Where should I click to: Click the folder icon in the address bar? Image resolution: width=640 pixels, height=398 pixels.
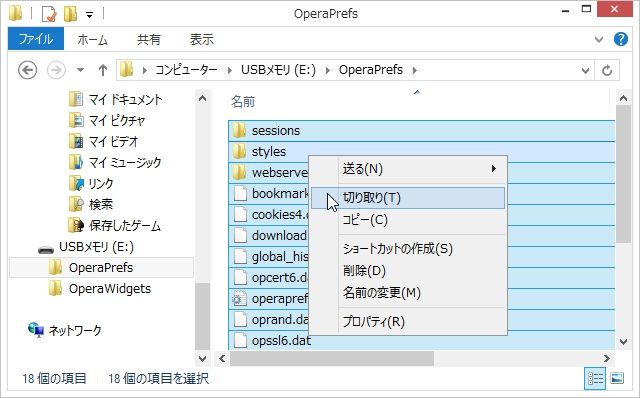[127, 70]
